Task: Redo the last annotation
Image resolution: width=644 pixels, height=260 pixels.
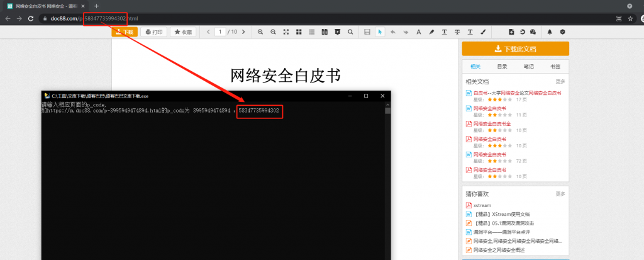Action: click(406, 32)
